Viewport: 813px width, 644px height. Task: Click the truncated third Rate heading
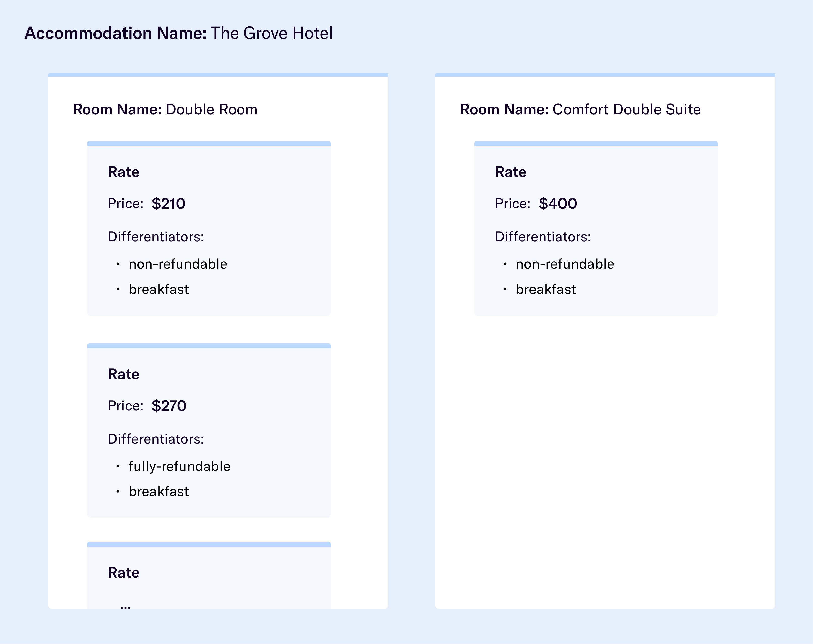point(124,572)
